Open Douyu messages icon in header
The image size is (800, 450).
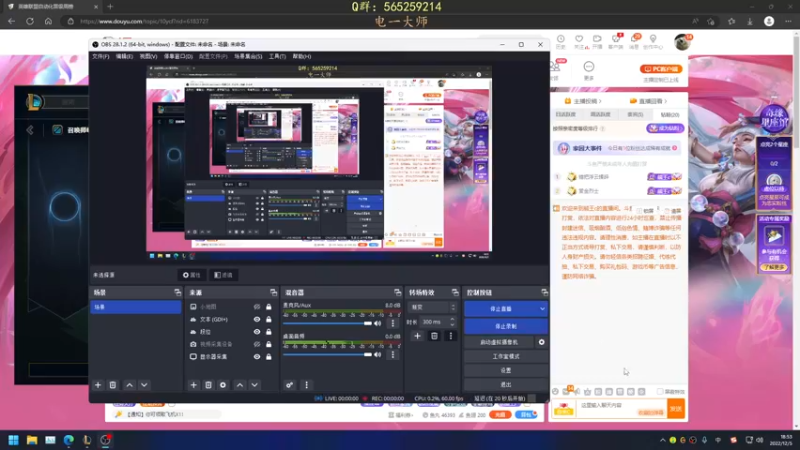[x=635, y=41]
